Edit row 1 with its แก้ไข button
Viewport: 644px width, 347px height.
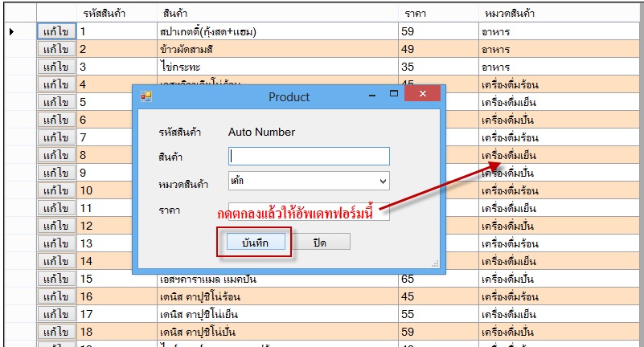[56, 31]
